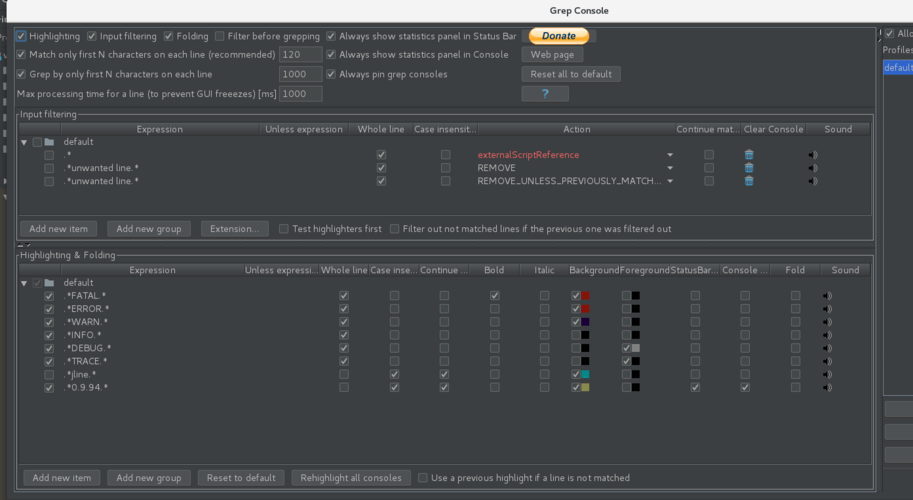Image resolution: width=913 pixels, height=500 pixels.
Task: Click the Clear Console column header
Action: click(773, 129)
